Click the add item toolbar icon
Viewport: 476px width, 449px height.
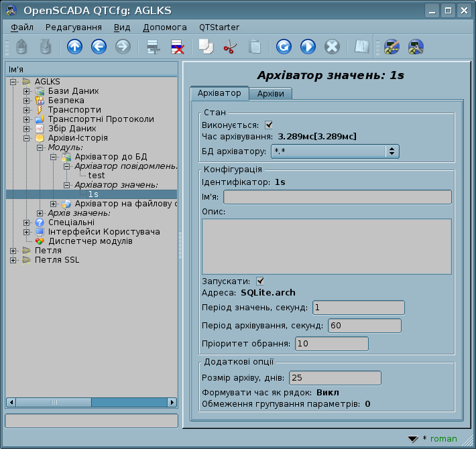tap(154, 47)
